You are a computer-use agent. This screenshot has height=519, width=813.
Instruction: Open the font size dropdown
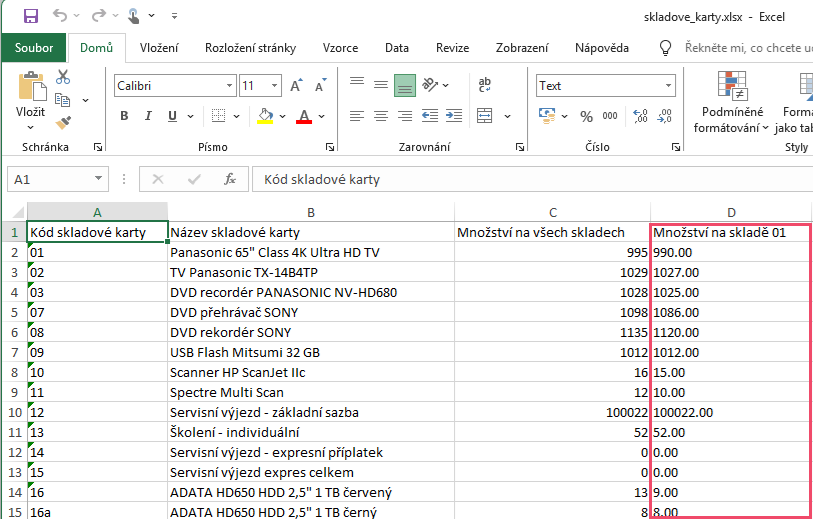pos(274,86)
